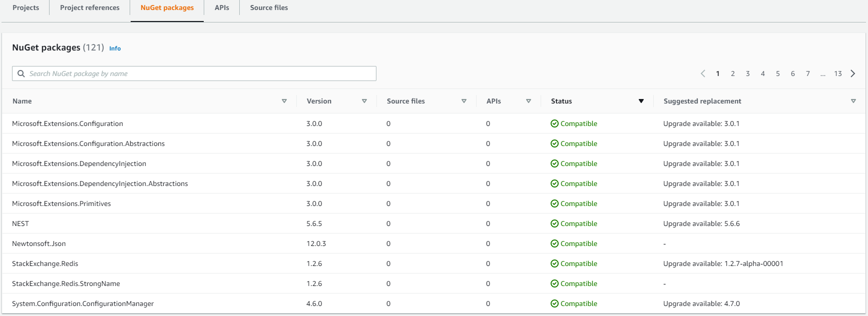Go to page 4
The width and height of the screenshot is (868, 316).
tap(763, 73)
